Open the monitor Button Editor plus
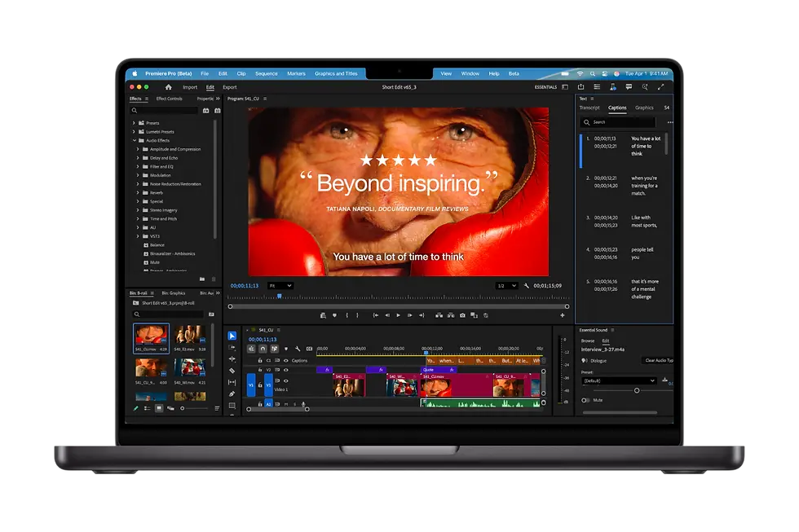Viewport: 799px width, 532px height. coord(563,315)
